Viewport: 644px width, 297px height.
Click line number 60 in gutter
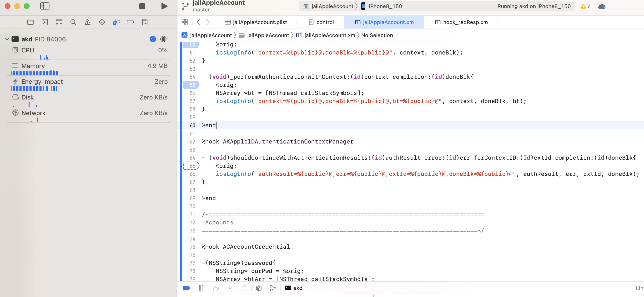[x=192, y=125]
